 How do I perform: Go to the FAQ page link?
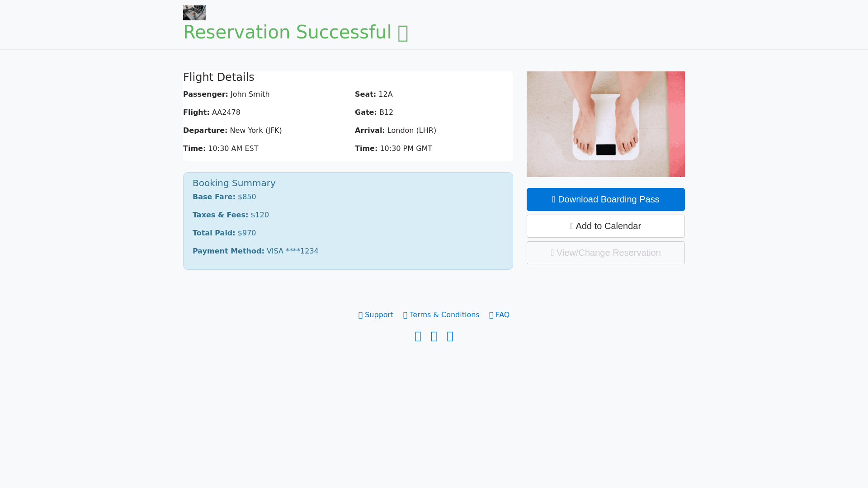(502, 315)
